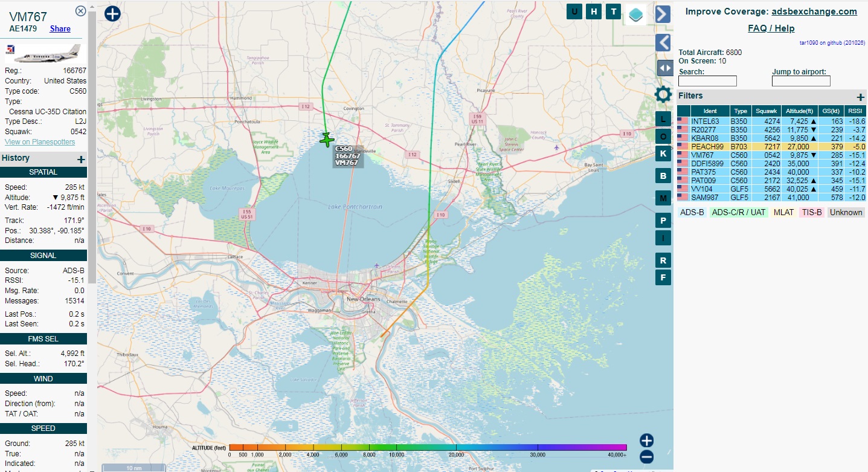
Task: Select R20277 aircraft row
Action: tap(771, 129)
